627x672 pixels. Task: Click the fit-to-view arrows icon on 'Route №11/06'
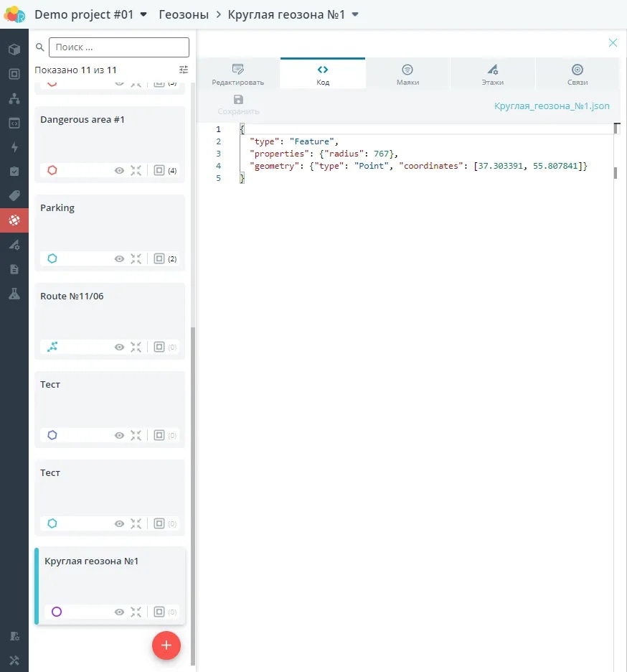(x=136, y=347)
